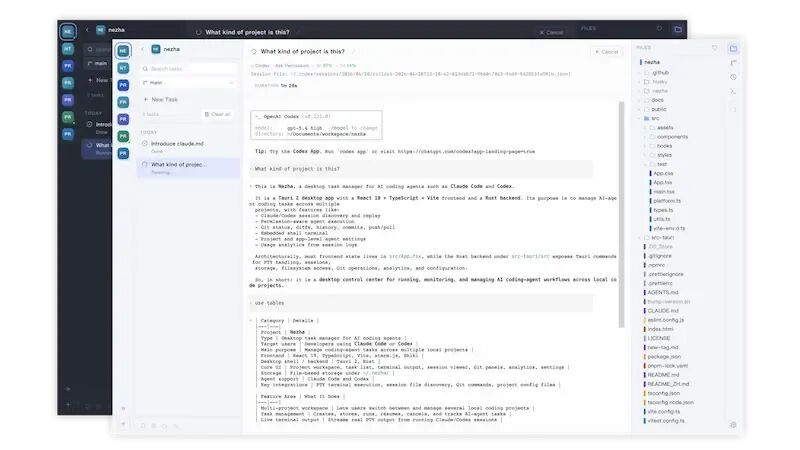The image size is (800, 450).
Task: Open CLAUDE.md in file tree
Action: tap(661, 311)
